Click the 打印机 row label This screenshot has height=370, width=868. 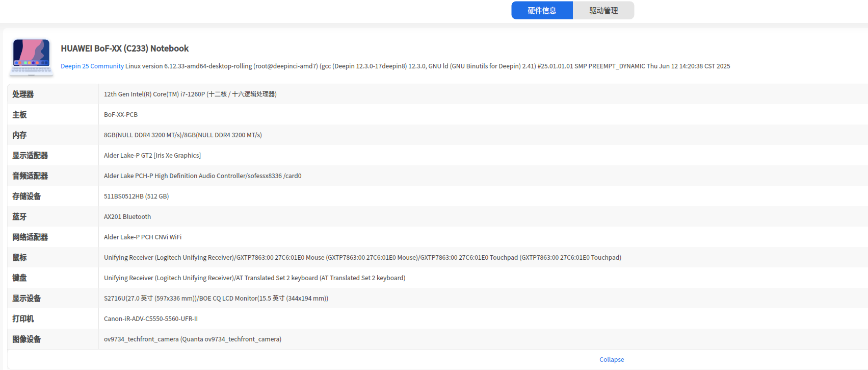tap(23, 319)
